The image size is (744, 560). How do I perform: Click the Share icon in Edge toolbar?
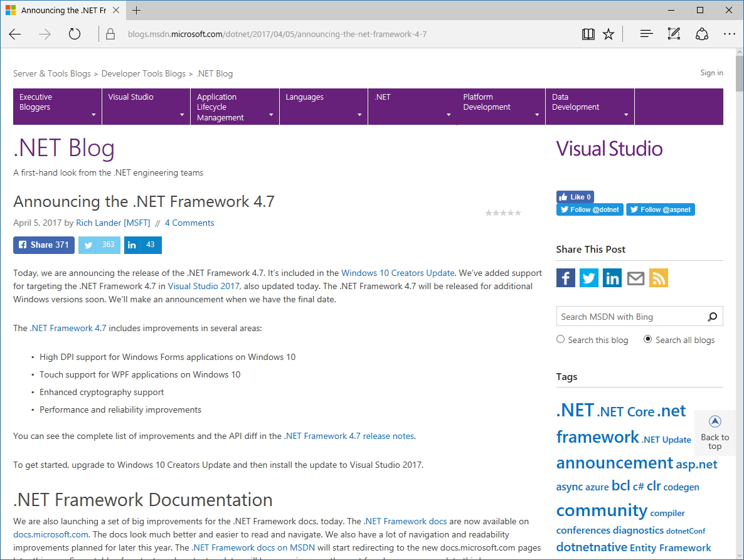pyautogui.click(x=702, y=34)
